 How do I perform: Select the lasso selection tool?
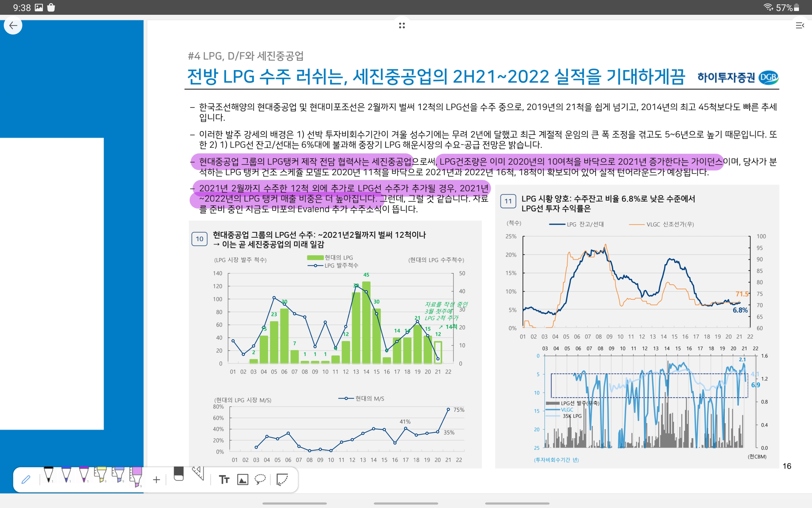coord(260,480)
